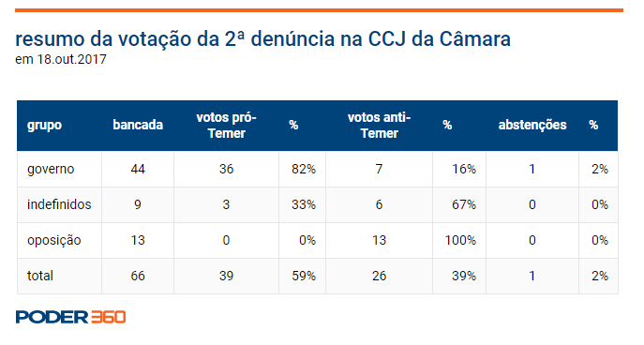Click the 'abstenções' column header
644x345 pixels.
(x=532, y=125)
